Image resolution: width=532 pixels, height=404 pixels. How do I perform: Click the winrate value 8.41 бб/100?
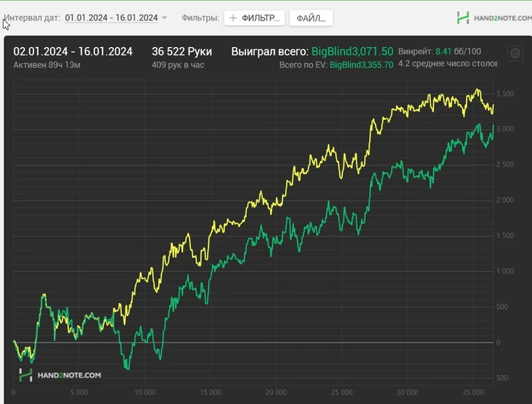(x=458, y=52)
